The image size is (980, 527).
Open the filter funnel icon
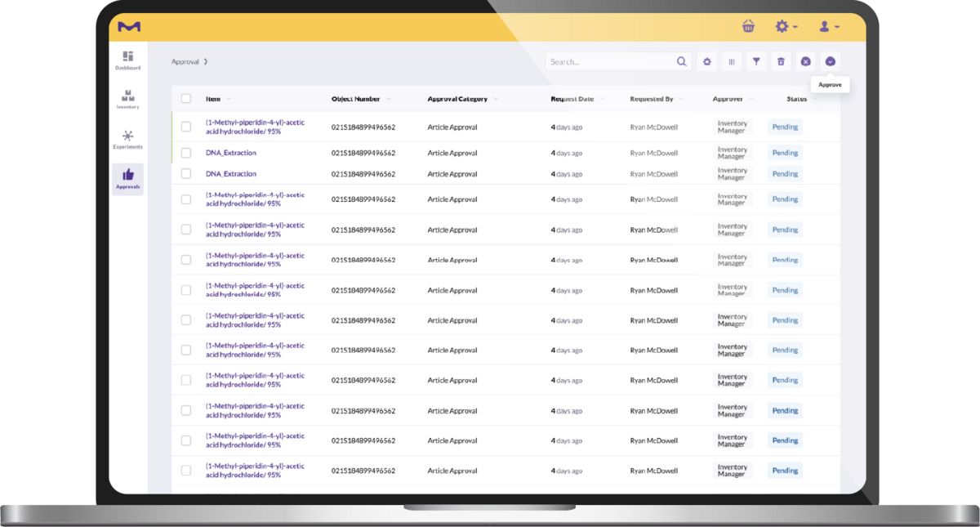point(756,61)
